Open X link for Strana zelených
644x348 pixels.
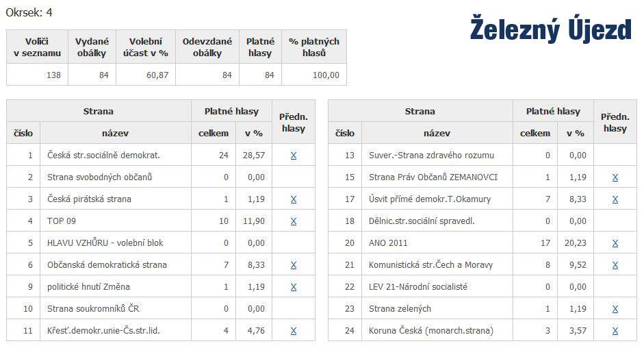click(x=615, y=309)
